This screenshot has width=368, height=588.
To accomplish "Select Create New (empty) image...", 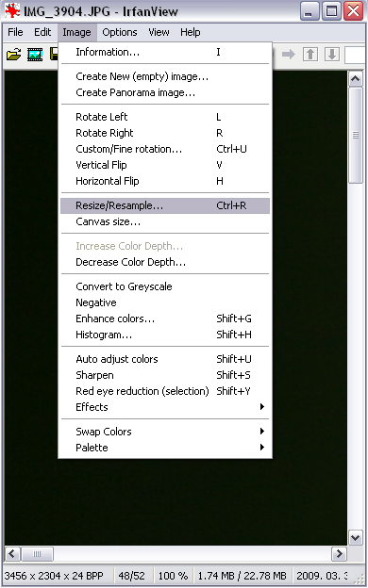I will coord(165,76).
